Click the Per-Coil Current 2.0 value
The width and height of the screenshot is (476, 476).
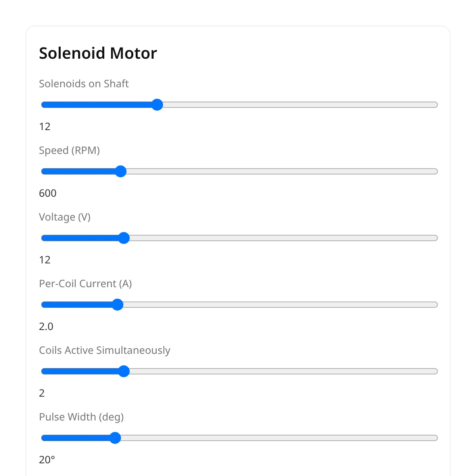pyautogui.click(x=46, y=326)
